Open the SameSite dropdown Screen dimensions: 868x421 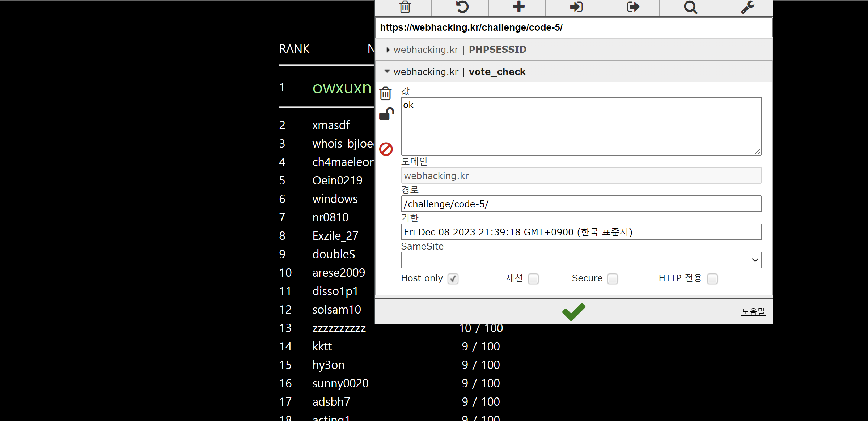coord(580,260)
